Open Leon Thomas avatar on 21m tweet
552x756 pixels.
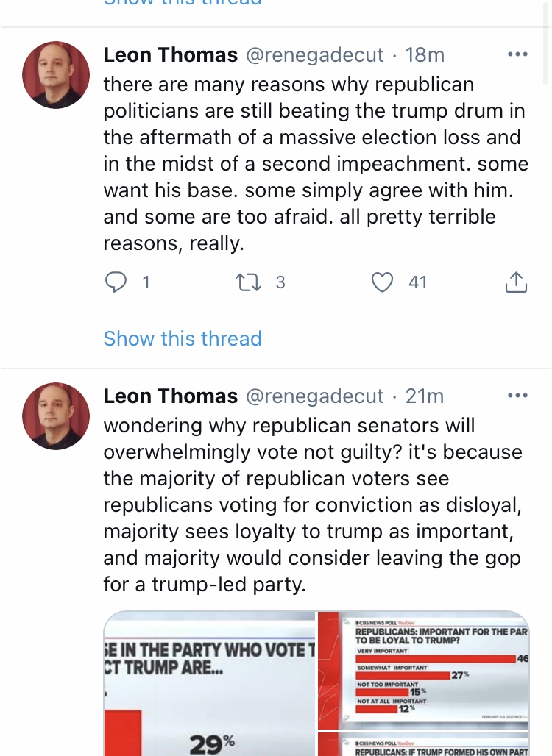pyautogui.click(x=56, y=416)
